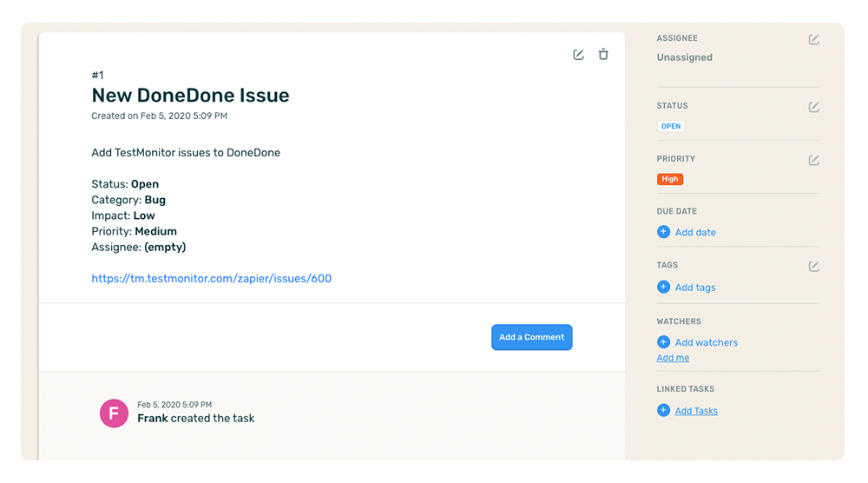868x483 pixels.
Task: Edit the Tags field via its pencil icon
Action: (x=814, y=267)
